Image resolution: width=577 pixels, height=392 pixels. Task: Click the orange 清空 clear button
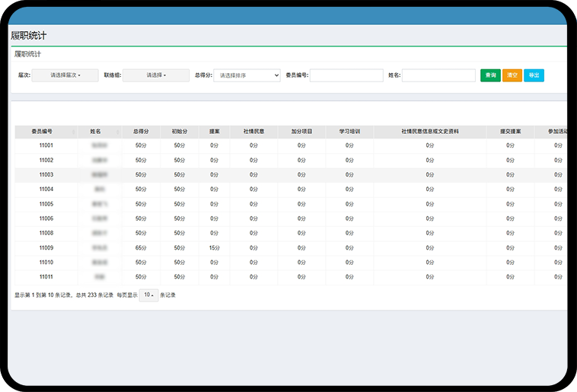(512, 75)
